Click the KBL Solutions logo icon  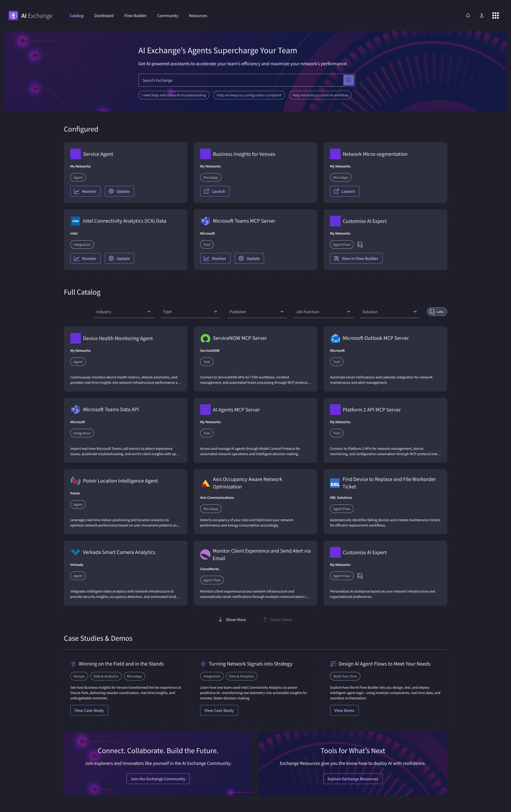click(335, 483)
